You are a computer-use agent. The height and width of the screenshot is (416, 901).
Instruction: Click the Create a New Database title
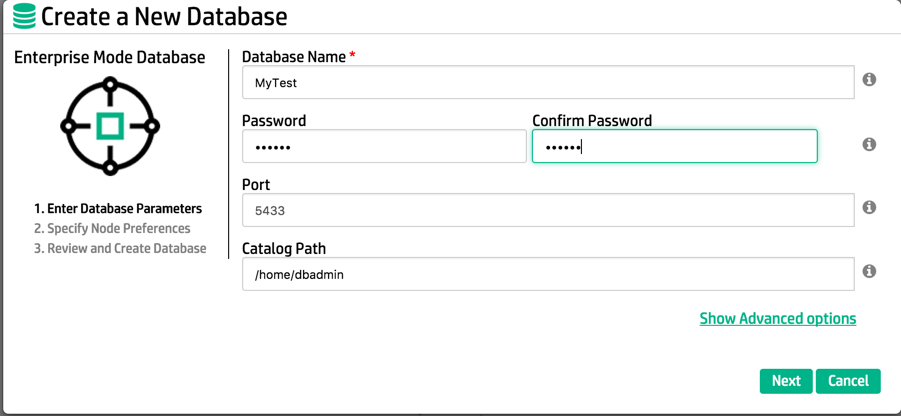[164, 17]
